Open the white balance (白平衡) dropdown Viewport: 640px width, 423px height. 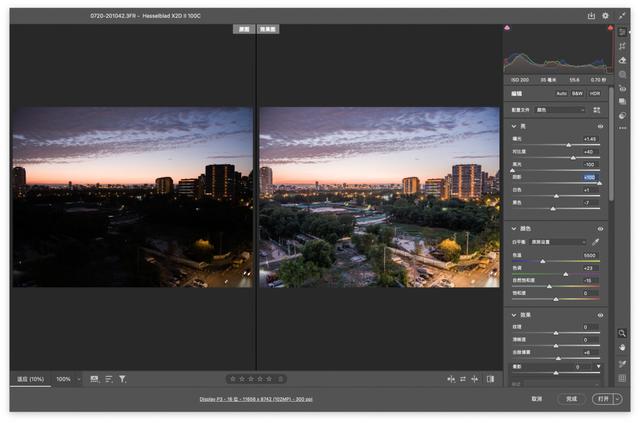[x=558, y=242]
